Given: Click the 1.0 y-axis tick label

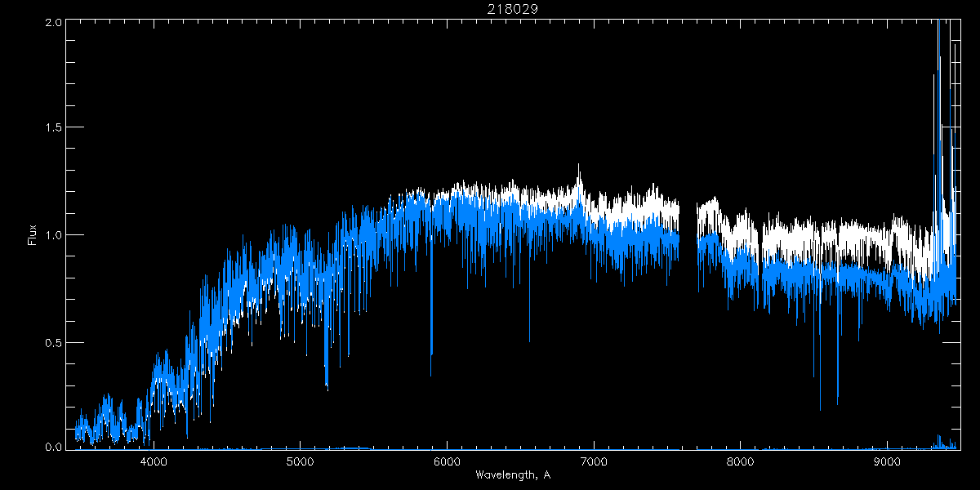Looking at the screenshot, I should (53, 235).
